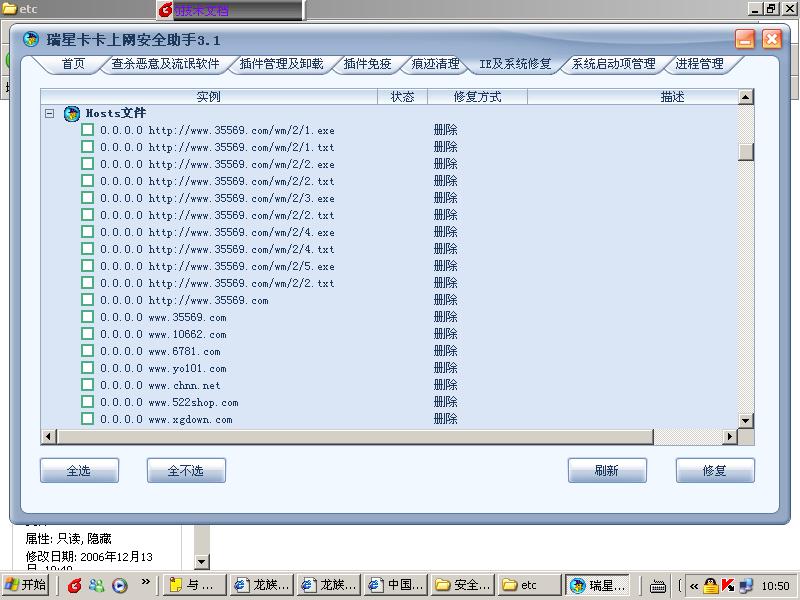Click the hosts list scroll right arrow
The height and width of the screenshot is (600, 800).
click(x=730, y=437)
